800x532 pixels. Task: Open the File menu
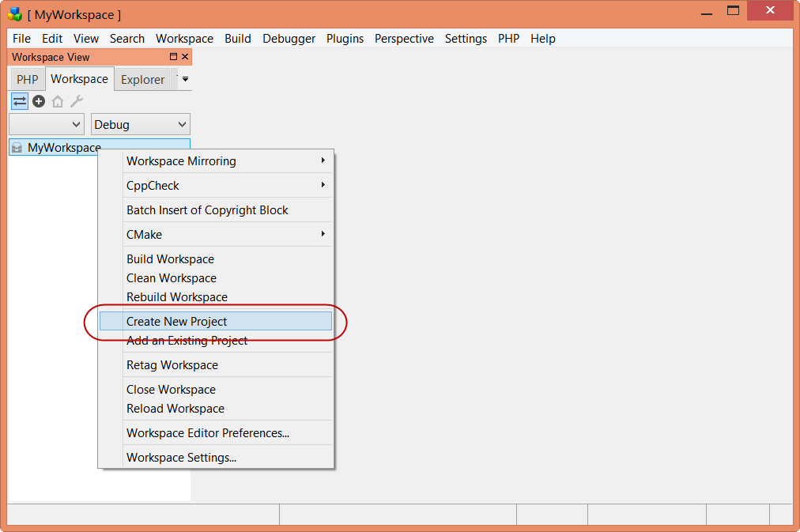point(21,39)
